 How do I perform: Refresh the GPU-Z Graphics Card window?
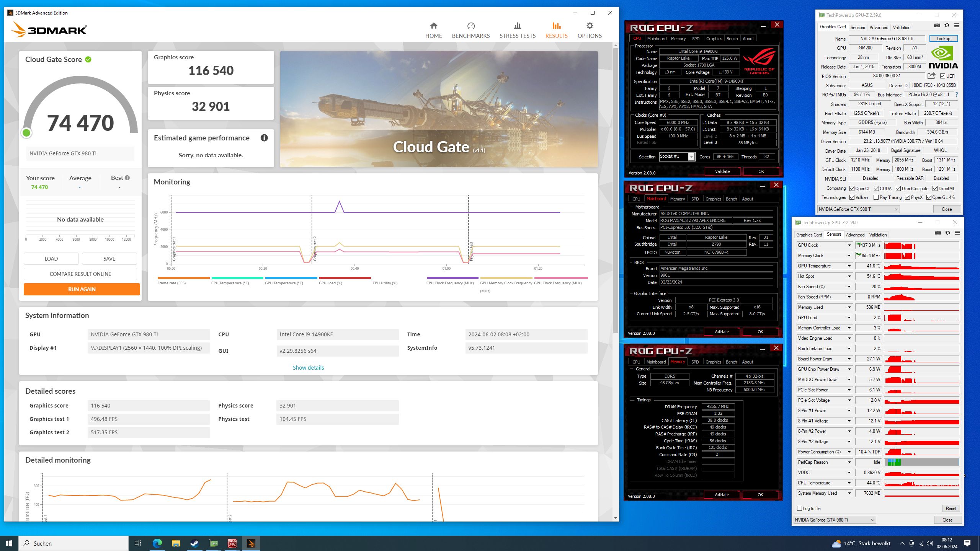[947, 26]
